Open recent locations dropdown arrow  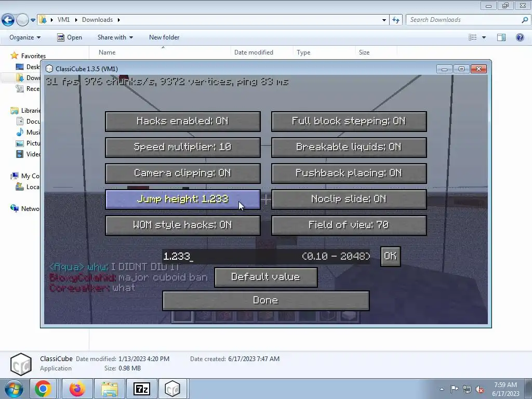point(33,20)
